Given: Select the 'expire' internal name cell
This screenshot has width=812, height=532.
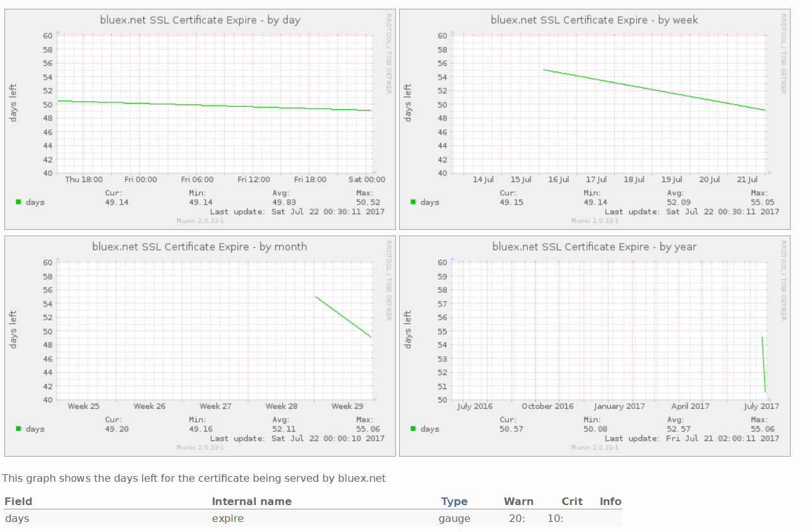Looking at the screenshot, I should (x=228, y=518).
